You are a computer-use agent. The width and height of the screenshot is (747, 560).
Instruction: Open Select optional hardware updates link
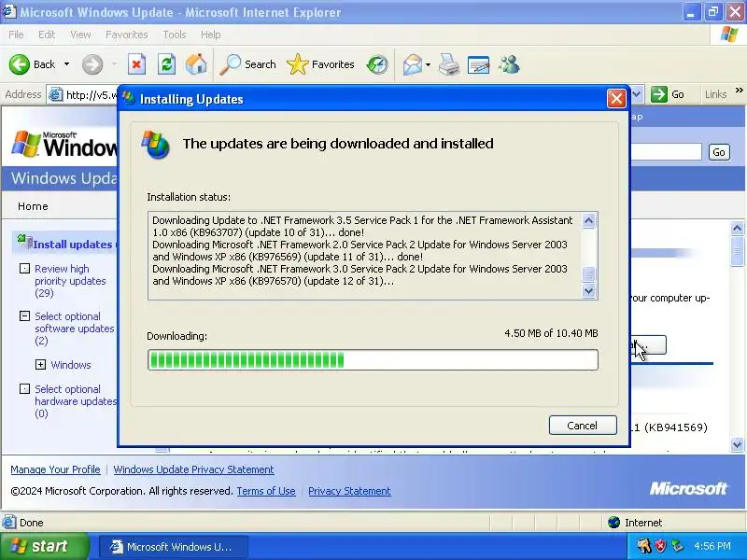tap(76, 401)
